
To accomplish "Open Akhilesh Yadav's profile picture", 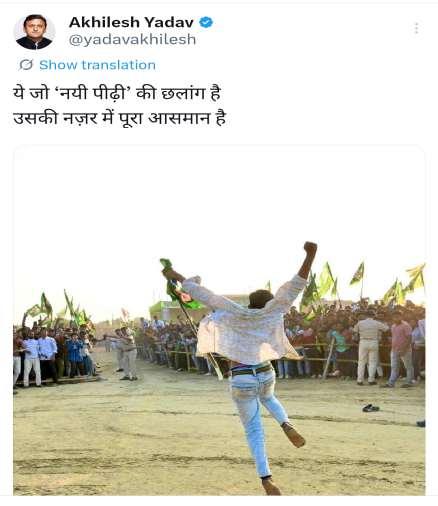I will click(x=34, y=32).
